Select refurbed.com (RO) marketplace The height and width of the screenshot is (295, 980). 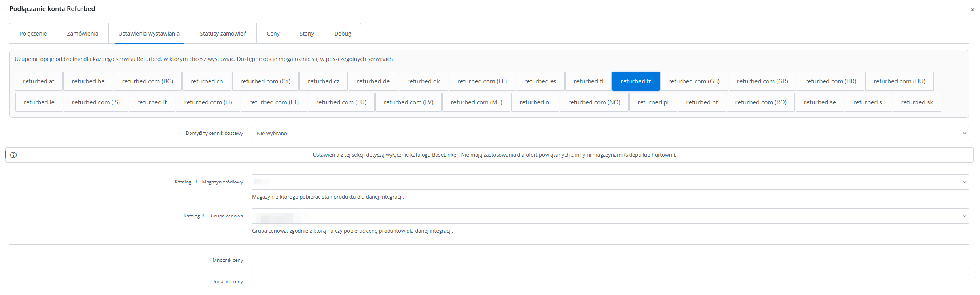[x=761, y=102]
